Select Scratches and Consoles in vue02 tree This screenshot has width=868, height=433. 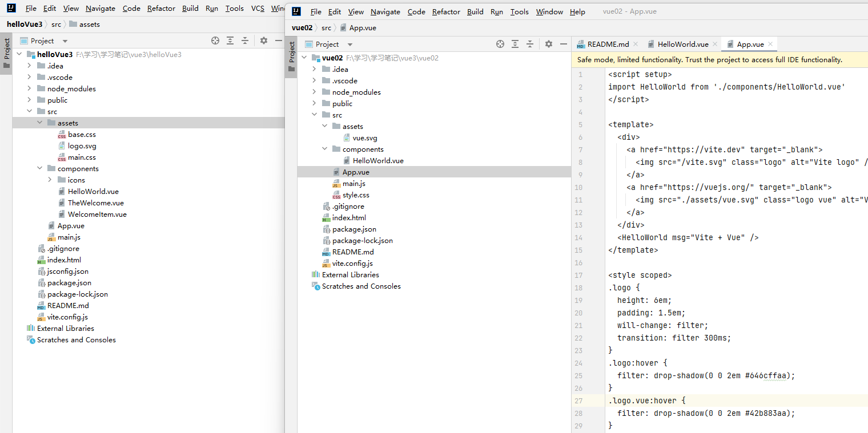[x=361, y=286]
